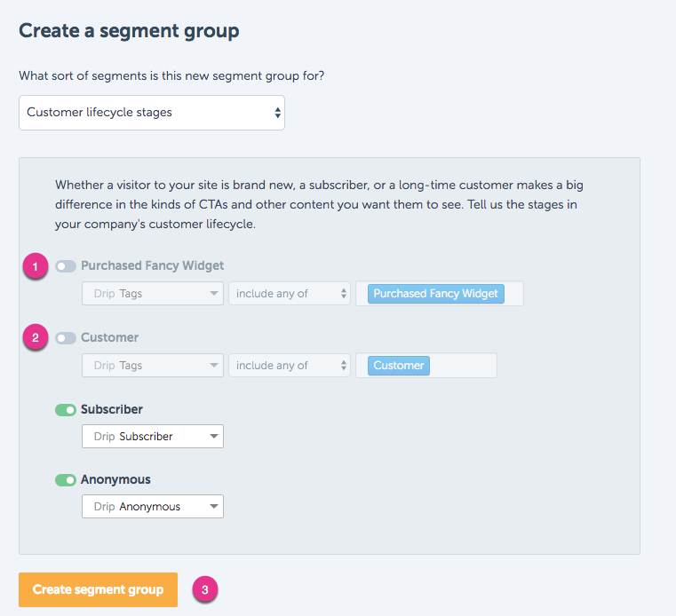Open 'include any of' selector for Purchased Fancy Widget
Screen dimensions: 676x616
tap(290, 293)
